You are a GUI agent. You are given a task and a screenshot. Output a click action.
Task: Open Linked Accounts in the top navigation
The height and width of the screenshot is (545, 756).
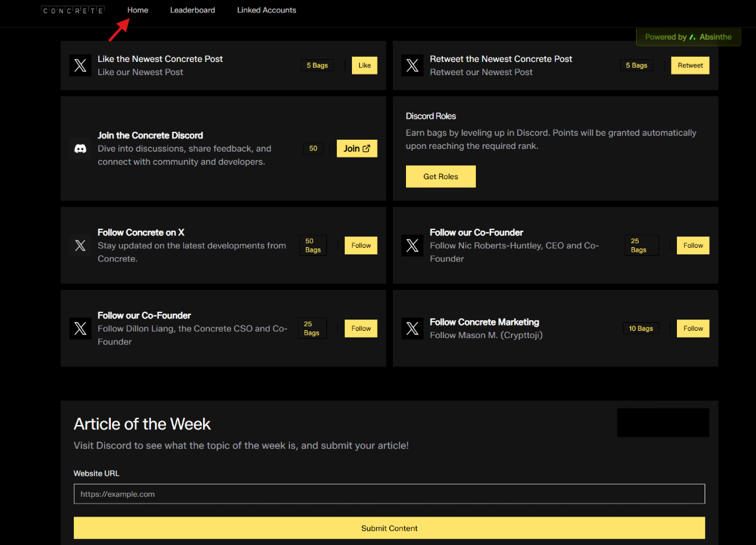click(266, 11)
